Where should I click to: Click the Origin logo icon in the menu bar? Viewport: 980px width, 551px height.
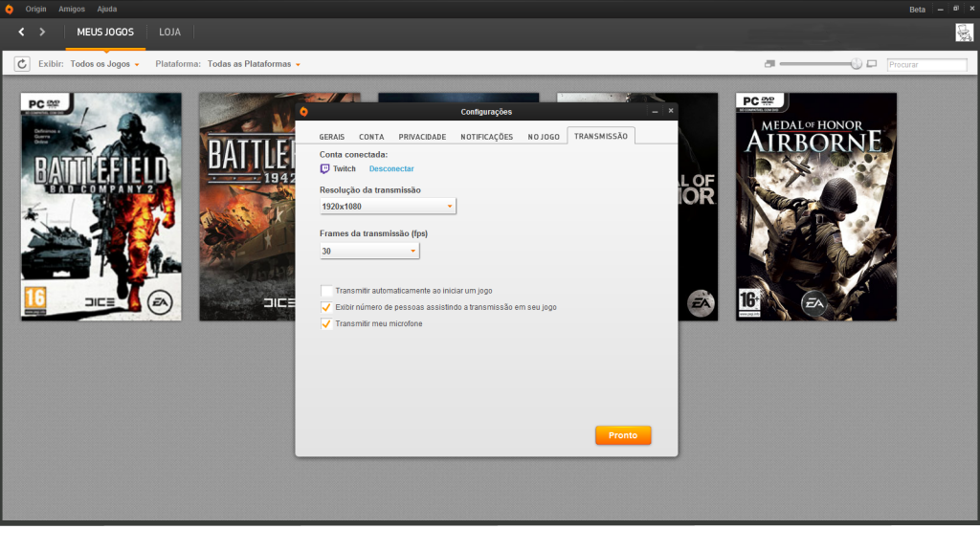pos(9,10)
